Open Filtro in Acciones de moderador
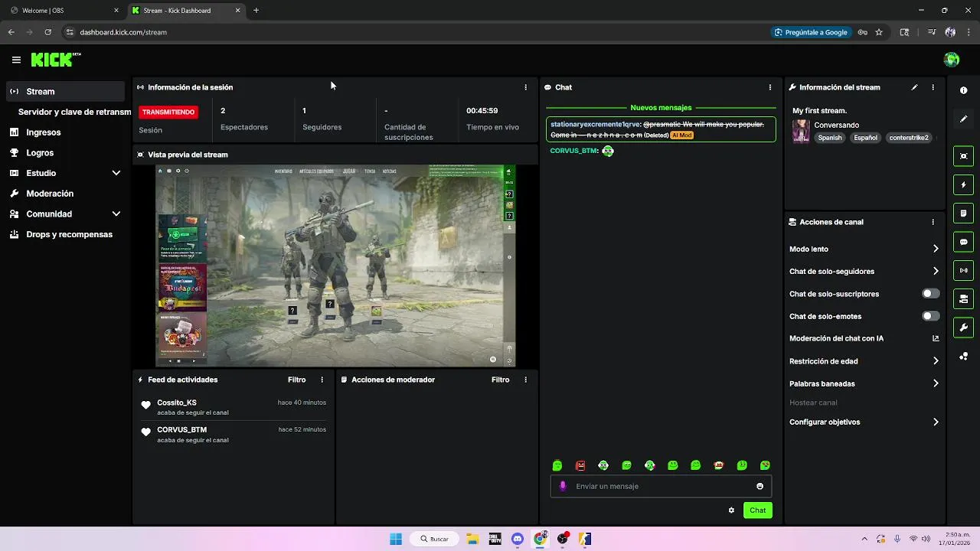The width and height of the screenshot is (980, 551). [x=500, y=380]
